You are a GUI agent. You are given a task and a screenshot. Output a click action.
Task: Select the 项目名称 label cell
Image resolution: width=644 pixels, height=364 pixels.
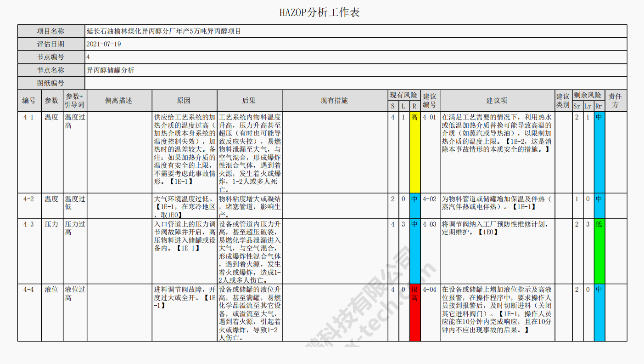tap(51, 31)
